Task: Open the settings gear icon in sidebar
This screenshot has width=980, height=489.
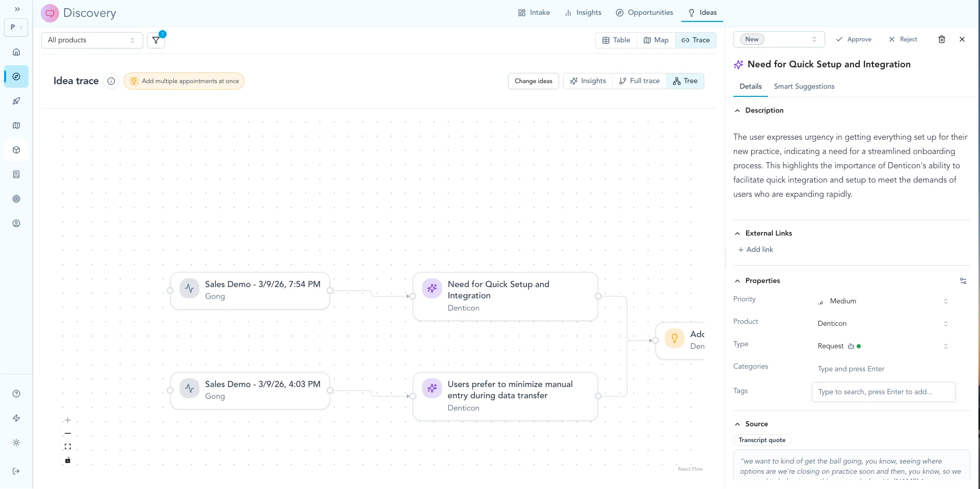Action: click(16, 443)
